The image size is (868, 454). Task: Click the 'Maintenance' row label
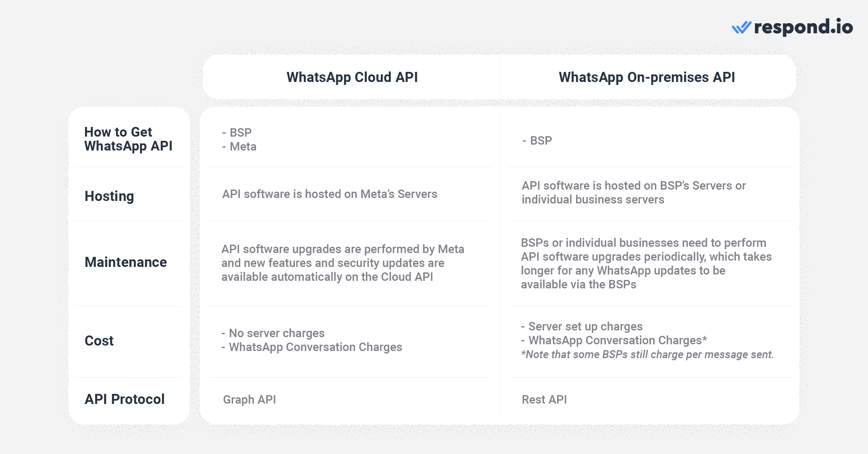pos(126,262)
